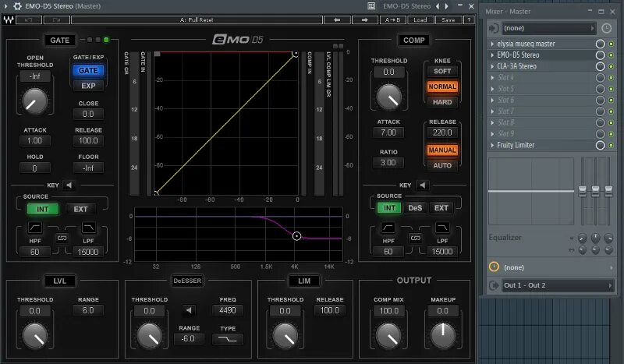624x364 pixels.
Task: Toggle enable LED for Fruity Limiter slot
Action: (x=612, y=145)
